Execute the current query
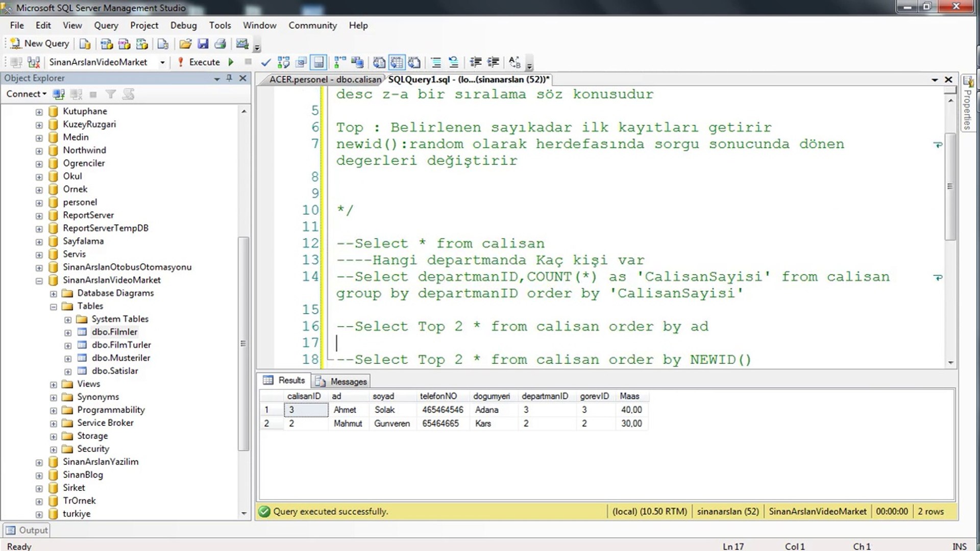Image resolution: width=980 pixels, height=551 pixels. (199, 62)
